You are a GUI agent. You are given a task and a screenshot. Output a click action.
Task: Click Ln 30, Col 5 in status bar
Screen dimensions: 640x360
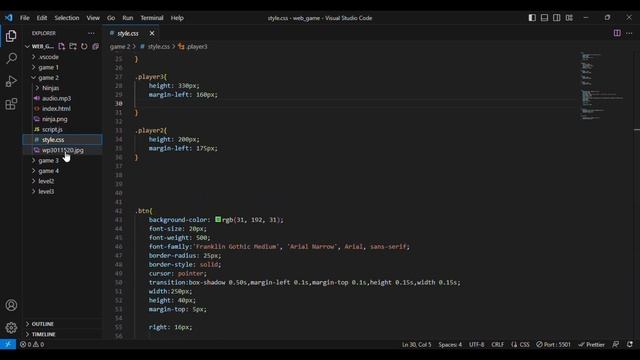pyautogui.click(x=416, y=344)
